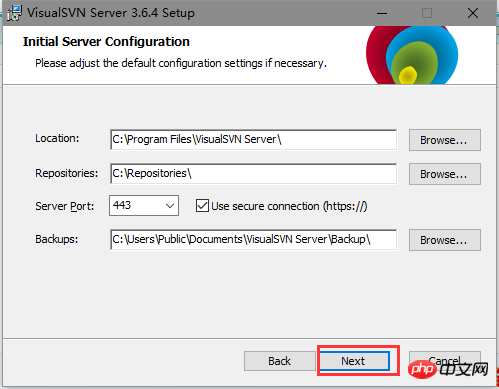Click the Browse button for Repositories
The height and width of the screenshot is (389, 499).
(x=445, y=174)
